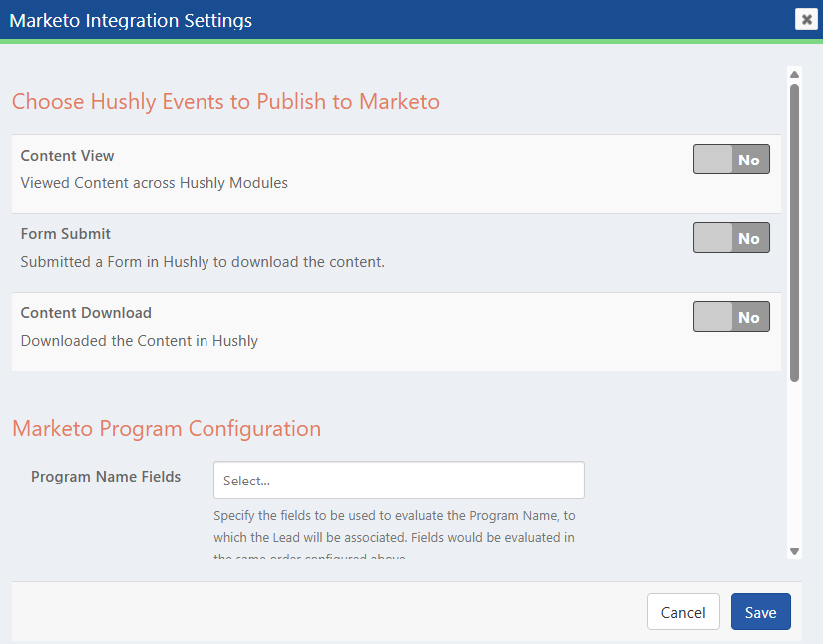Viewport: 823px width, 644px height.
Task: Close the Marketo Integration Settings dialog
Action: 806,19
